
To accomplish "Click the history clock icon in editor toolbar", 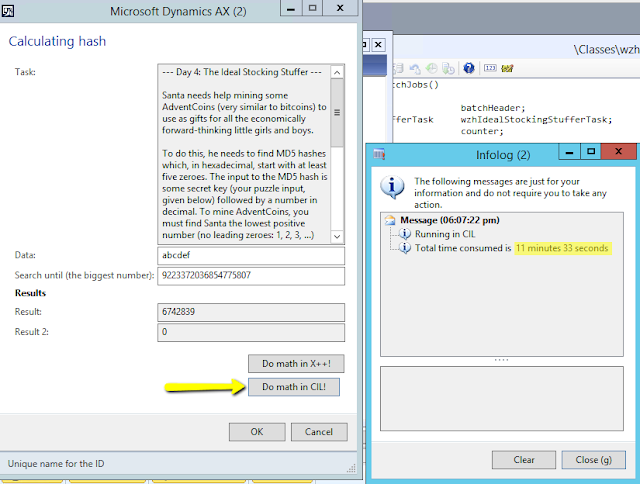I will pyautogui.click(x=431, y=69).
